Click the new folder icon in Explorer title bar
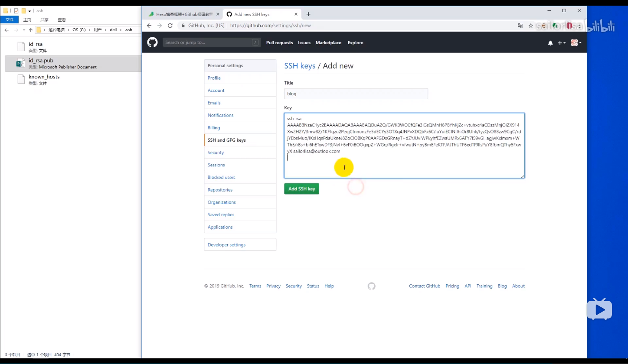 pyautogui.click(x=24, y=11)
